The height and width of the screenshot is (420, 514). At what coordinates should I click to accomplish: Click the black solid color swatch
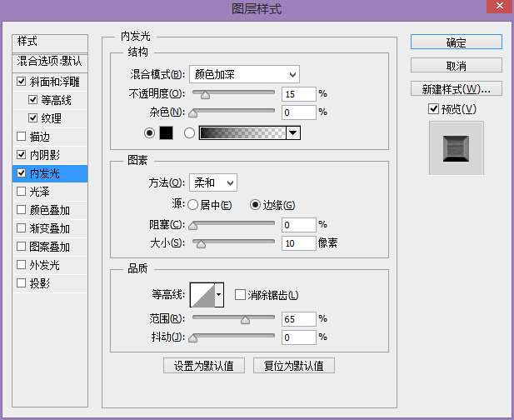(x=165, y=132)
